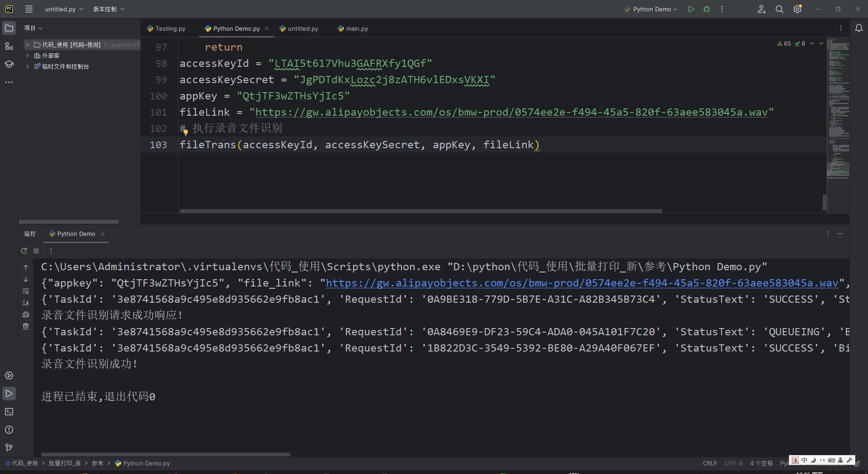
Task: Open the Notifications bell
Action: (859, 28)
